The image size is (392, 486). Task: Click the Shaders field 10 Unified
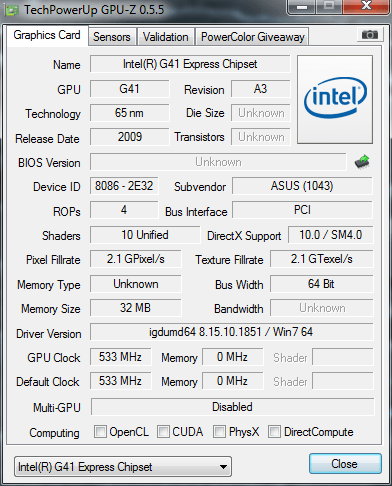tap(145, 235)
